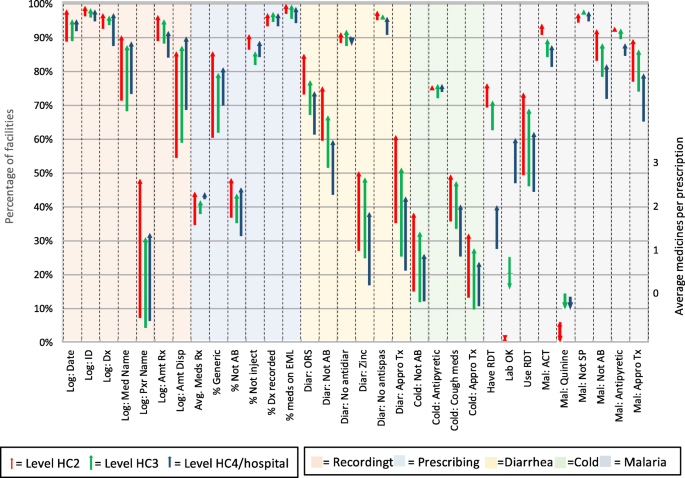Click the 50% tick on left axis
The height and width of the screenshot is (478, 685).
click(x=43, y=173)
